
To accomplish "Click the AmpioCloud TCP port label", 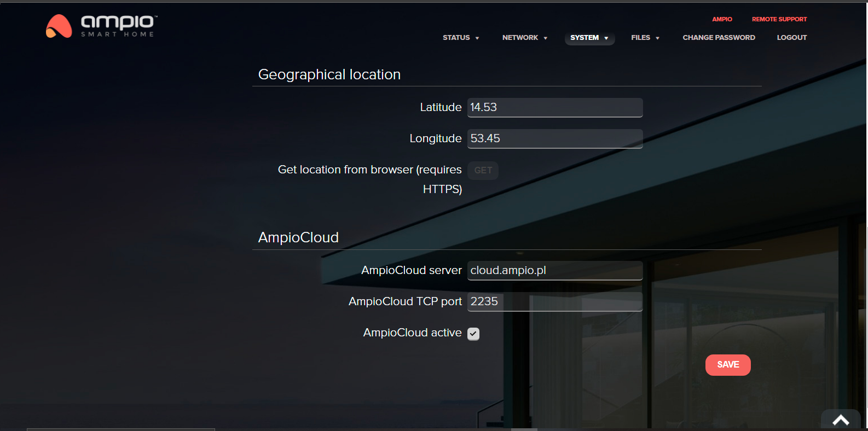I will coord(405,301).
